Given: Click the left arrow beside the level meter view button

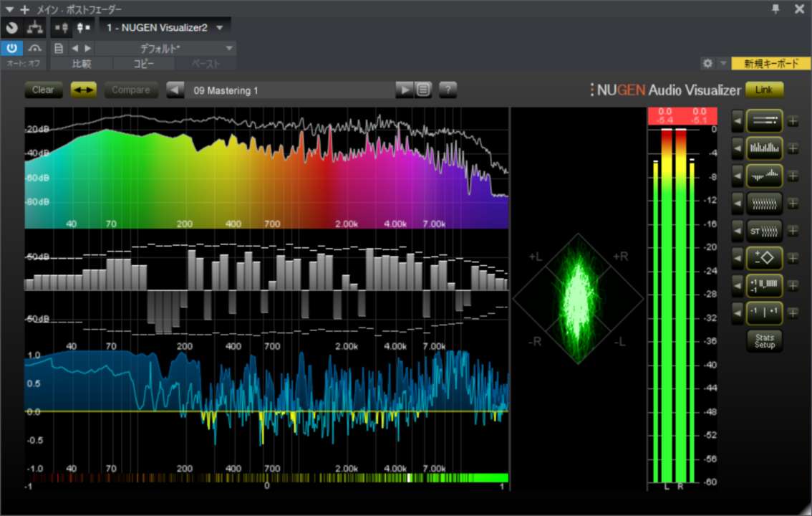Looking at the screenshot, I should point(737,121).
